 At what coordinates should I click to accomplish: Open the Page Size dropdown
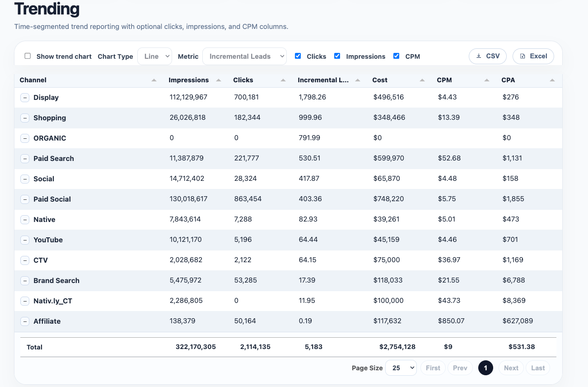[x=401, y=368]
